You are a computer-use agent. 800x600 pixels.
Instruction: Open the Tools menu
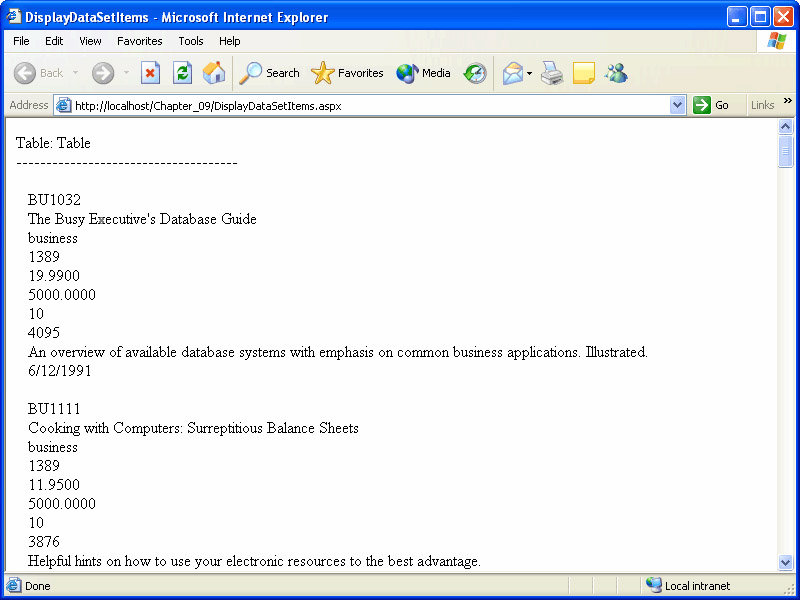pos(191,41)
